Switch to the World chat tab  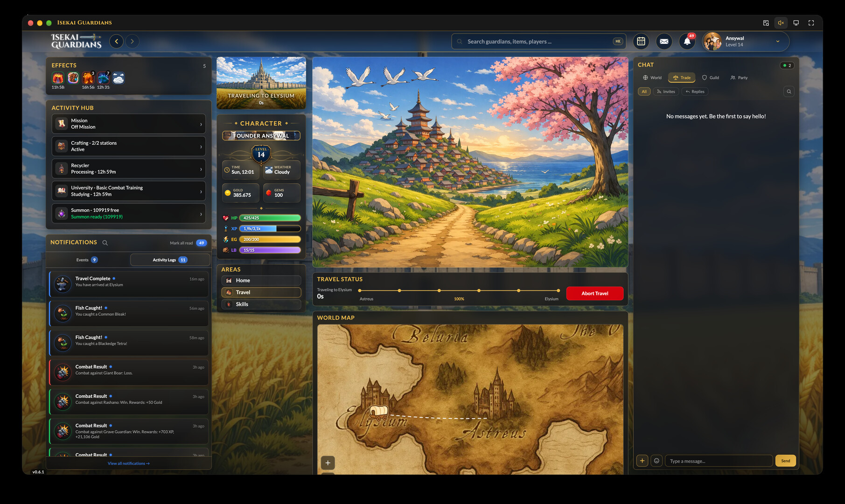tap(652, 78)
